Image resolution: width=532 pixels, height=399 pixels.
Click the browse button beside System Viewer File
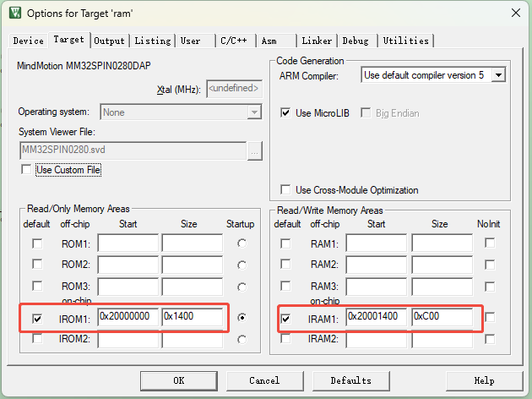coord(255,150)
